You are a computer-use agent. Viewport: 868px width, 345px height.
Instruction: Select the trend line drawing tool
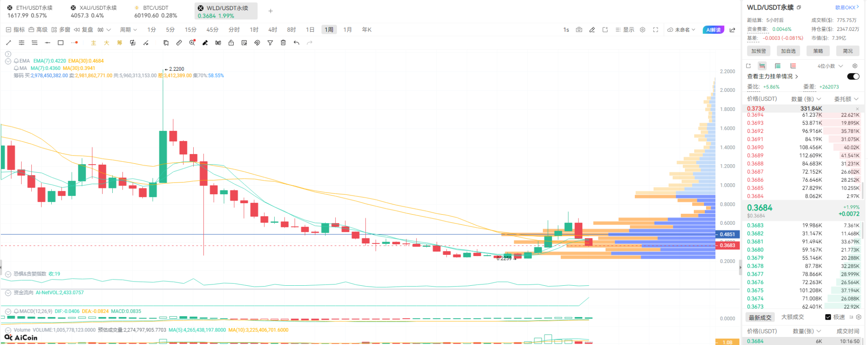[8, 43]
